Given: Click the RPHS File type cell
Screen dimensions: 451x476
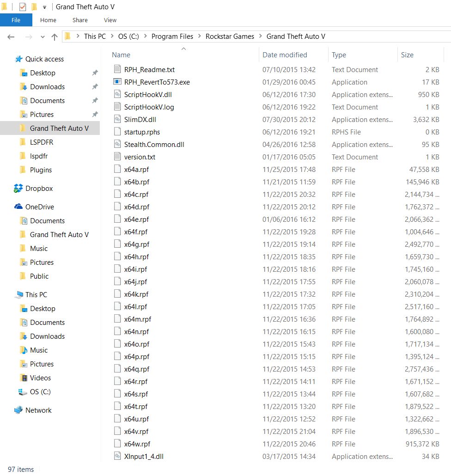Looking at the screenshot, I should (346, 132).
